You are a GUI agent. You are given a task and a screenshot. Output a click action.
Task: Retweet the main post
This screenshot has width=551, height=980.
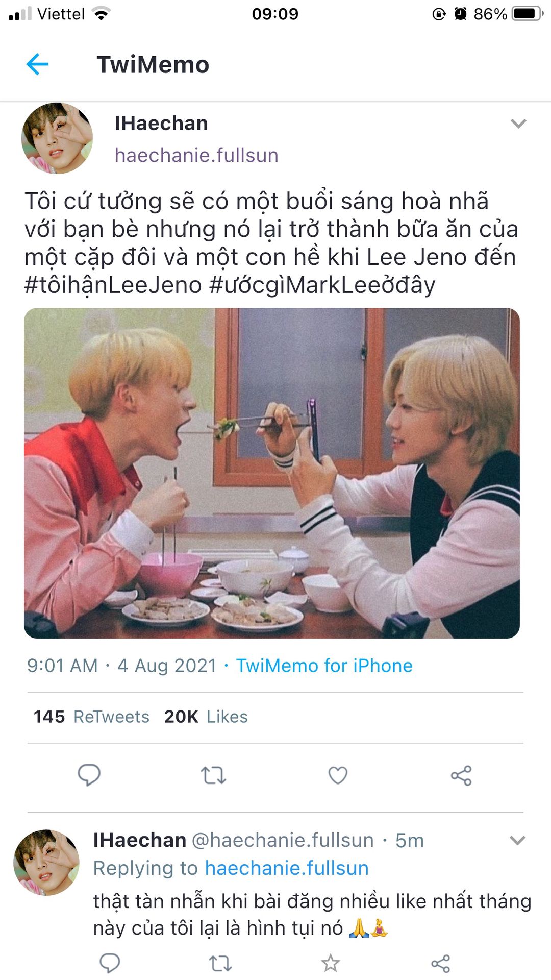coord(213,775)
